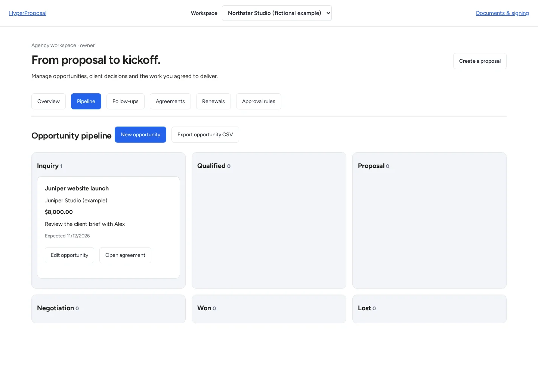The width and height of the screenshot is (538, 392).
Task: Export opportunity CSV file
Action: tap(205, 134)
